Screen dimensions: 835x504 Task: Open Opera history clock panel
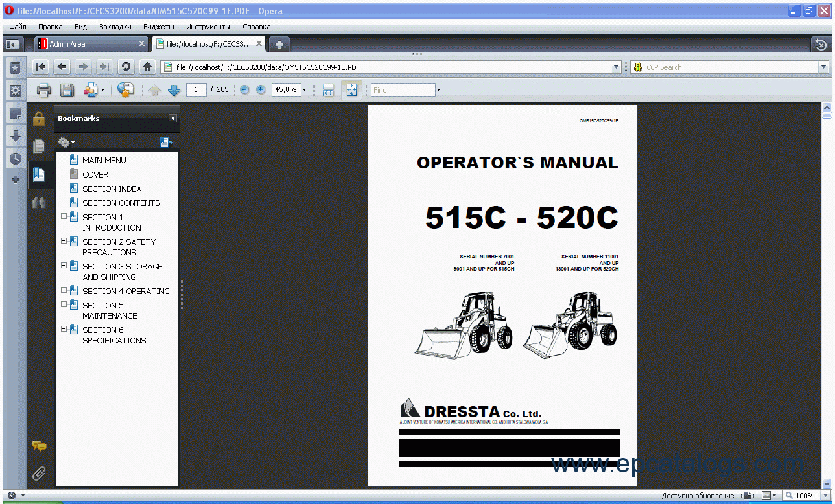(x=16, y=159)
